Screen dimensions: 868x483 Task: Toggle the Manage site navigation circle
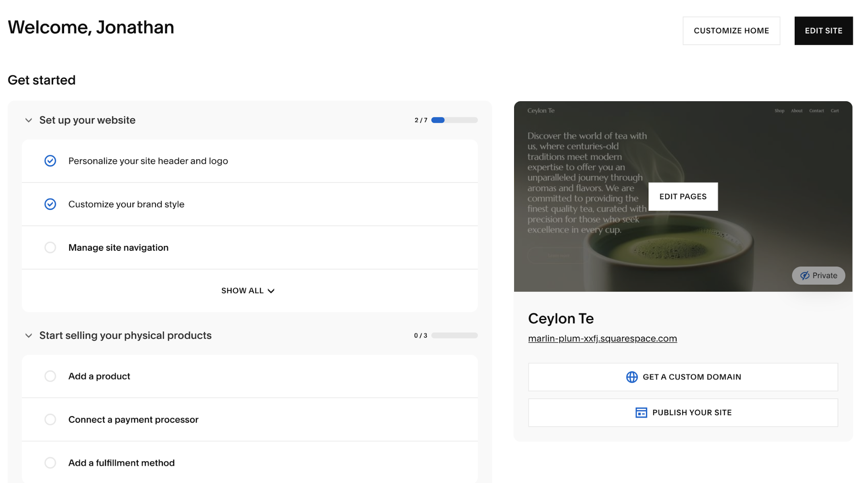50,248
